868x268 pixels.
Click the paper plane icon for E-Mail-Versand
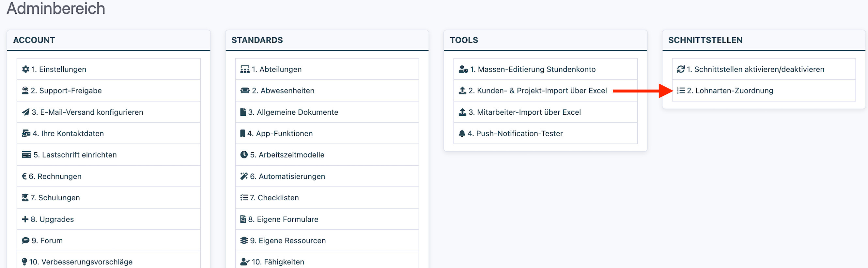click(25, 112)
